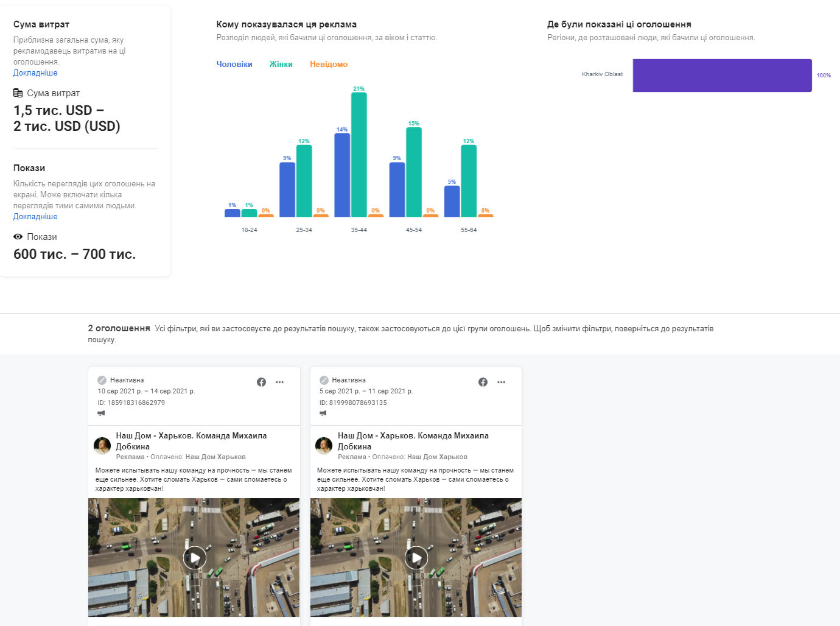
Task: Click megaphone icon on the 5–11 серпня ad
Action: pos(323,413)
